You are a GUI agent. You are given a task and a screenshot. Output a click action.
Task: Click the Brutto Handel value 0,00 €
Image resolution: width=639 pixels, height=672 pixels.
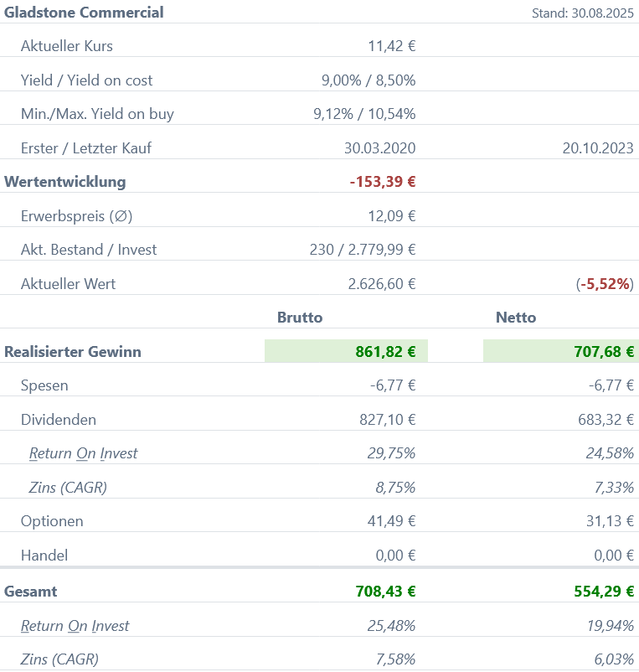click(x=396, y=556)
